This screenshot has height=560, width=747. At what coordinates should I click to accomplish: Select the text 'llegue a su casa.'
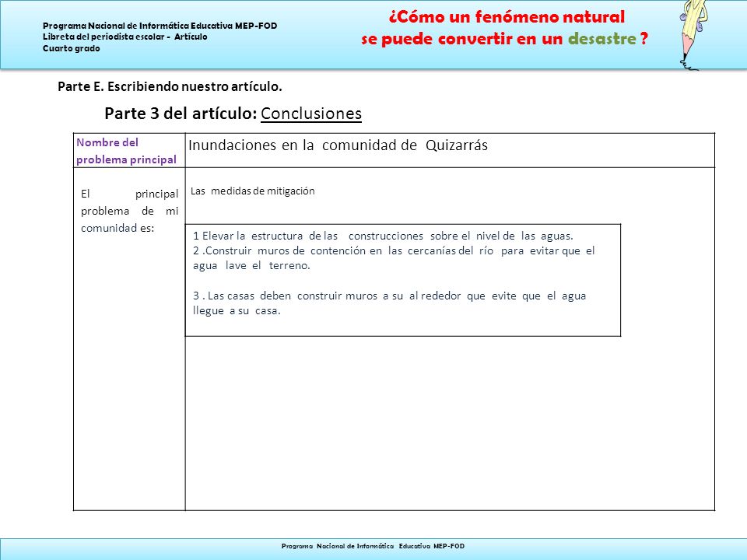point(237,310)
